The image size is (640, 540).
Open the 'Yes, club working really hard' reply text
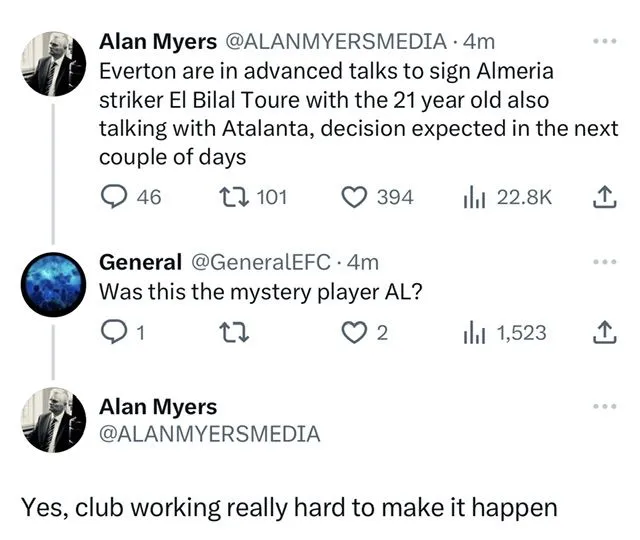point(289,506)
